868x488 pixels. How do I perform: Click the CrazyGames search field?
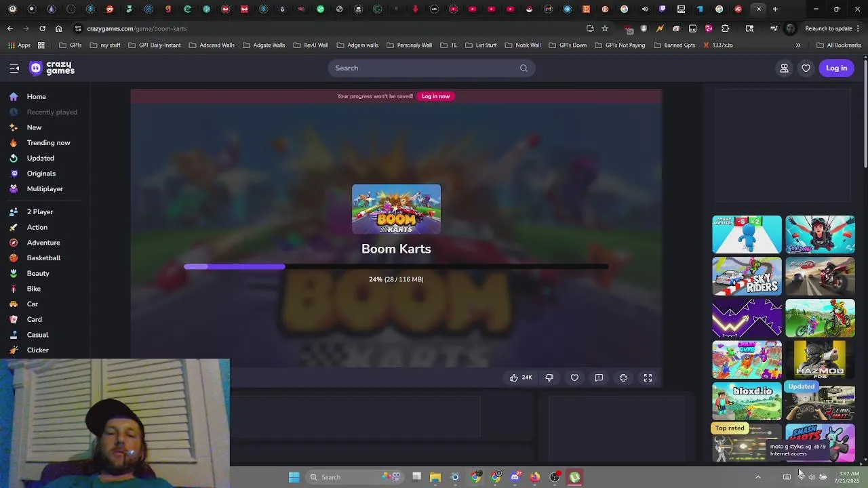[431, 68]
